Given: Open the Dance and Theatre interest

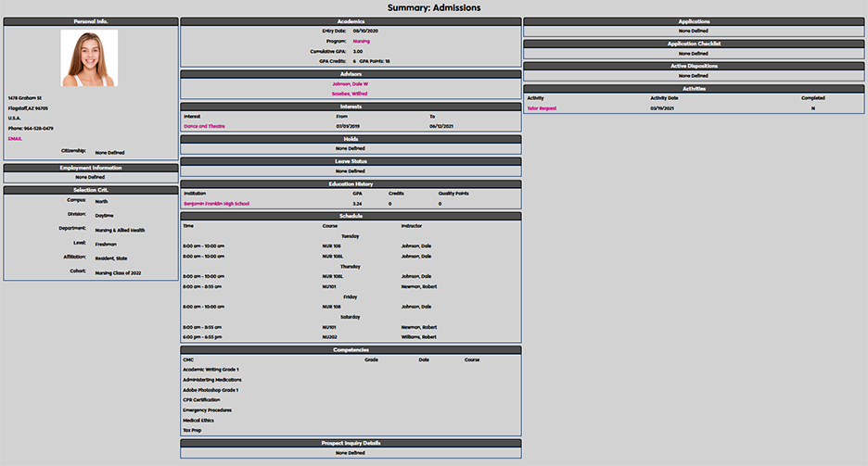Looking at the screenshot, I should pyautogui.click(x=204, y=126).
